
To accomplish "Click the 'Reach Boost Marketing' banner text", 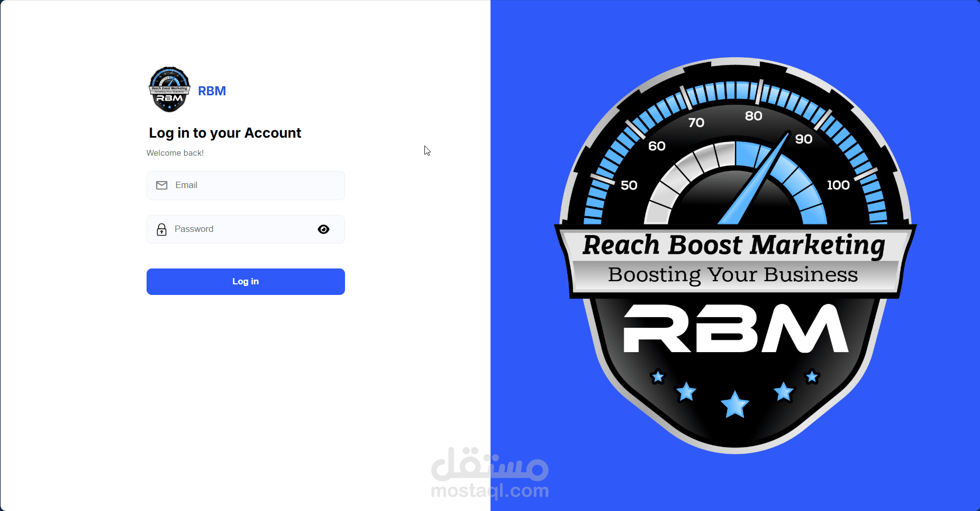I will pyautogui.click(x=734, y=245).
